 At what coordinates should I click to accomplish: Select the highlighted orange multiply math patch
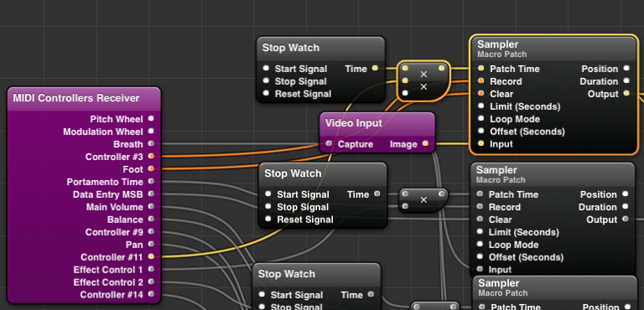click(x=423, y=81)
